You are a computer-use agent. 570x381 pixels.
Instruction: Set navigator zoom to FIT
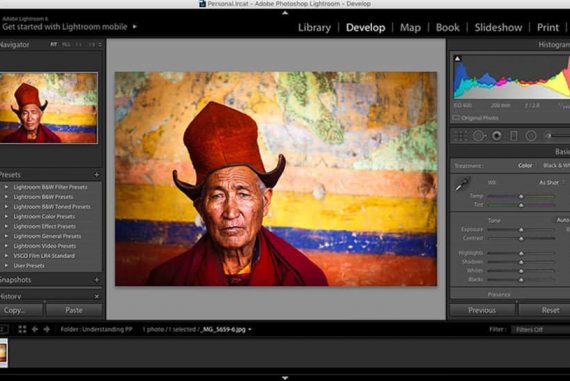point(53,44)
